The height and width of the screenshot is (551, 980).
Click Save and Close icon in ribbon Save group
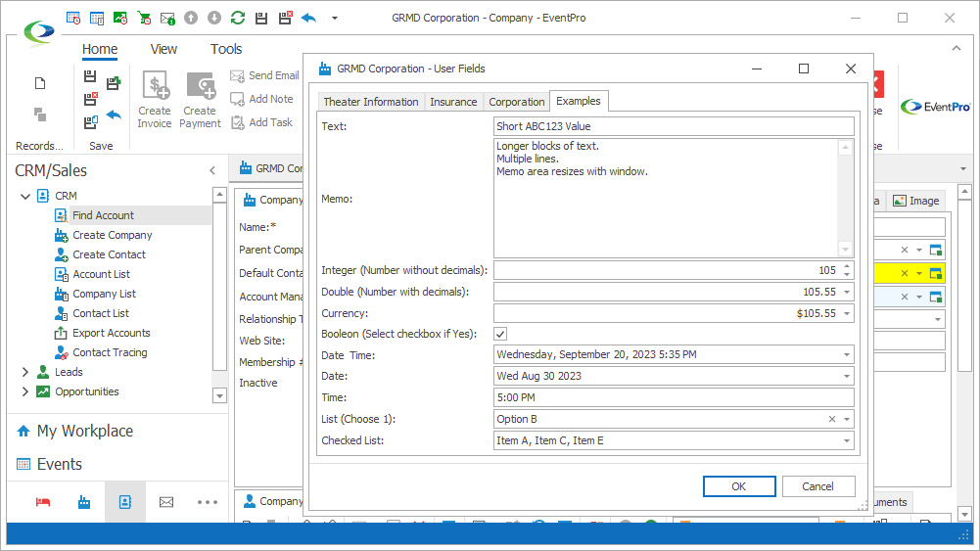click(90, 99)
